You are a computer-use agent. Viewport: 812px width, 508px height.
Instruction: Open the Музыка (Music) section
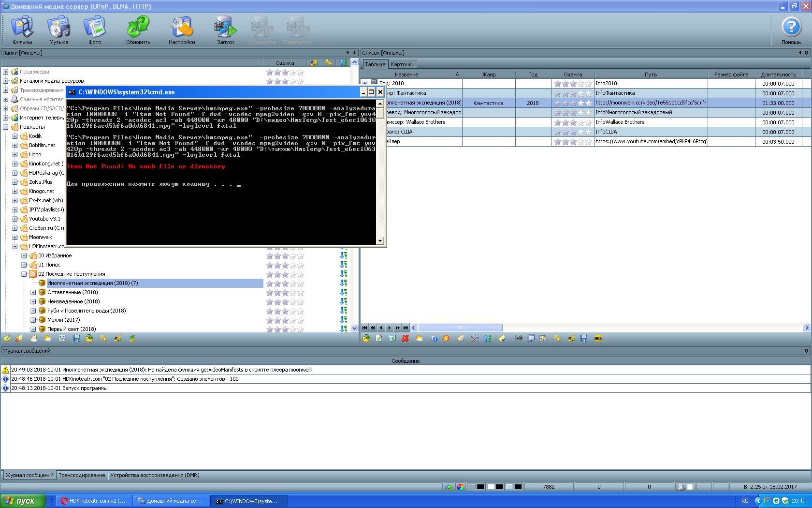tap(58, 30)
